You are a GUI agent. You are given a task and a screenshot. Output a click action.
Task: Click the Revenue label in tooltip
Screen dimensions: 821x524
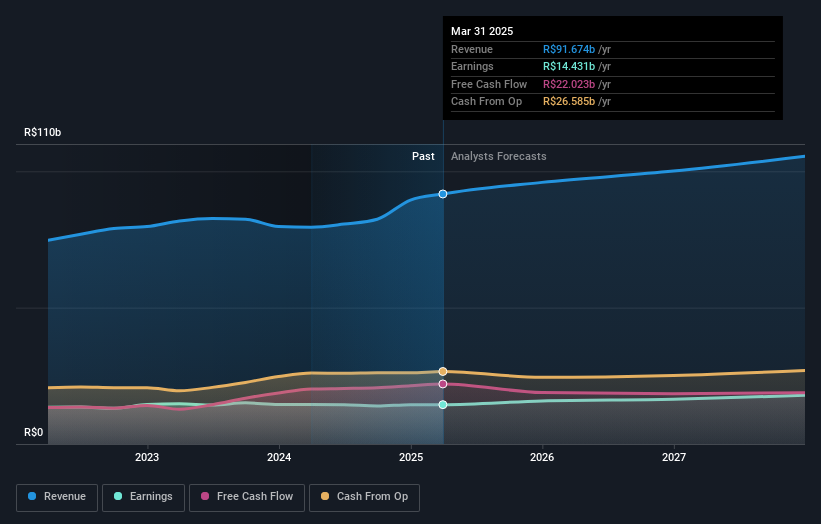pos(472,49)
